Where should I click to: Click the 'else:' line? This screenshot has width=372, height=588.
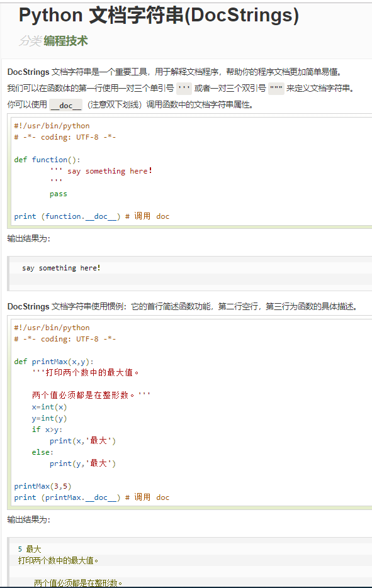click(42, 452)
